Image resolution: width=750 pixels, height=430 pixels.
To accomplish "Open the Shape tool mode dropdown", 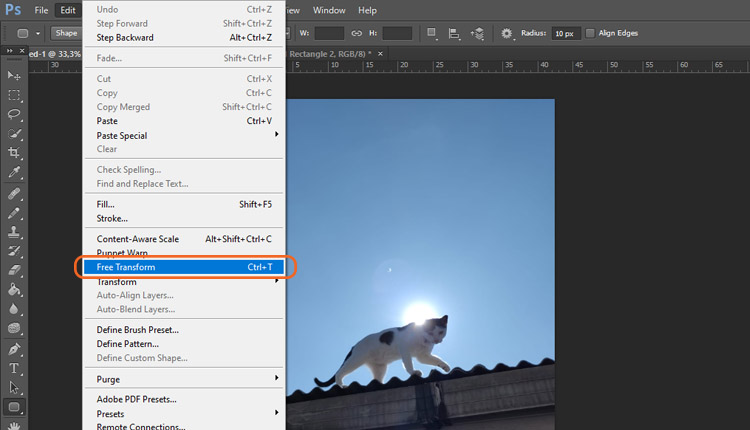I will point(66,33).
